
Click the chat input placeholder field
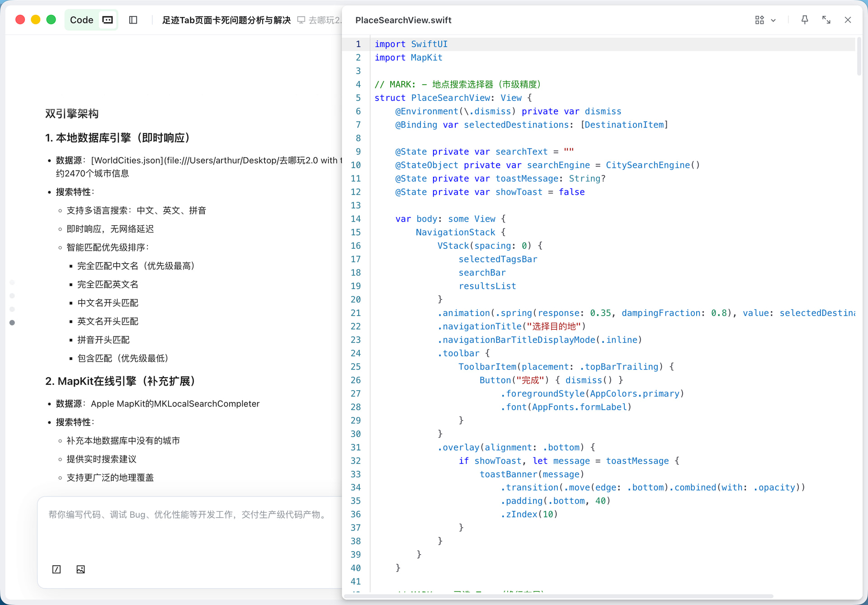(188, 515)
